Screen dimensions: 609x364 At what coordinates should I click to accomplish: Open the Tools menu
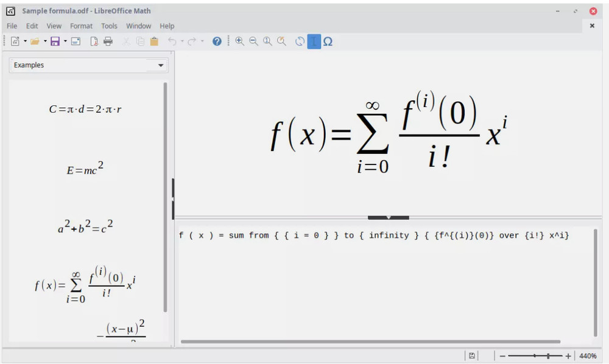pyautogui.click(x=109, y=26)
